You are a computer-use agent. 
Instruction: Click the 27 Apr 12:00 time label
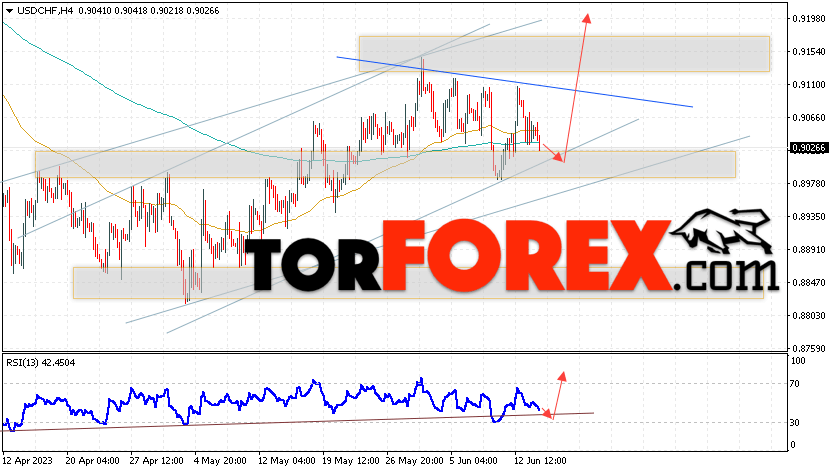(x=156, y=460)
